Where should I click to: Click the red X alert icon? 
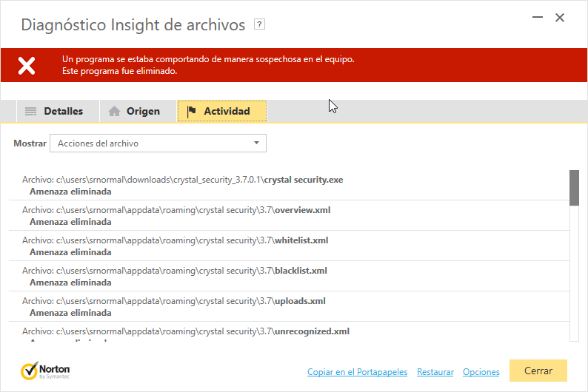(27, 66)
